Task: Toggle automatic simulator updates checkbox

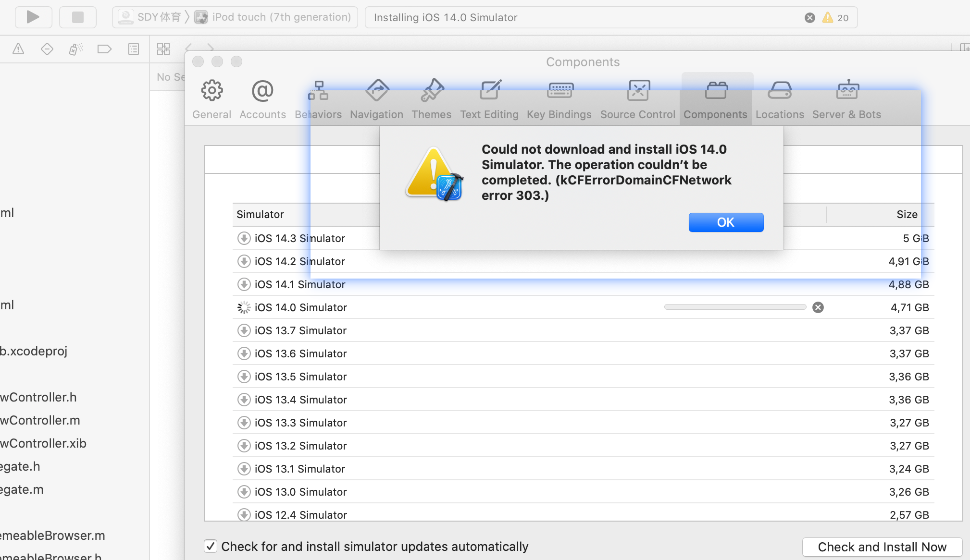Action: tap(211, 546)
